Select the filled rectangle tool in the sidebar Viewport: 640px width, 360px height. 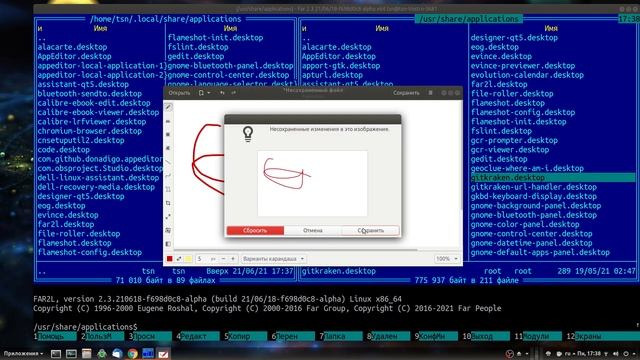point(168,135)
